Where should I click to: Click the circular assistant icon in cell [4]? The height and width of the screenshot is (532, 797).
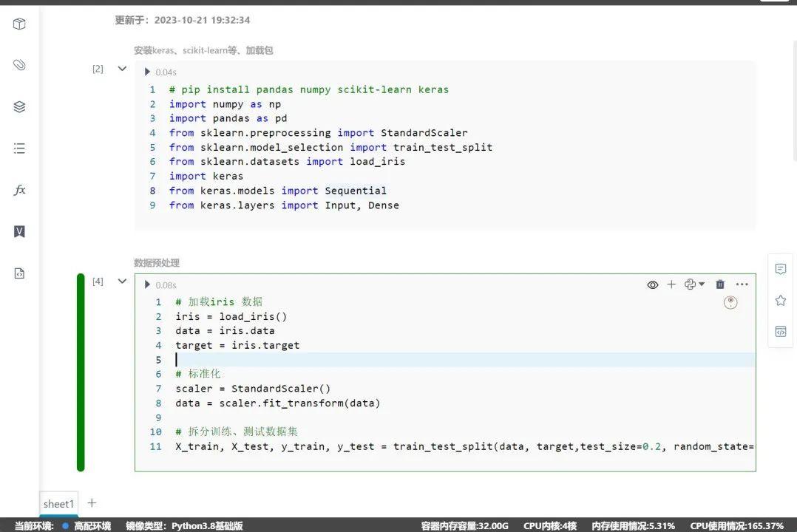730,302
